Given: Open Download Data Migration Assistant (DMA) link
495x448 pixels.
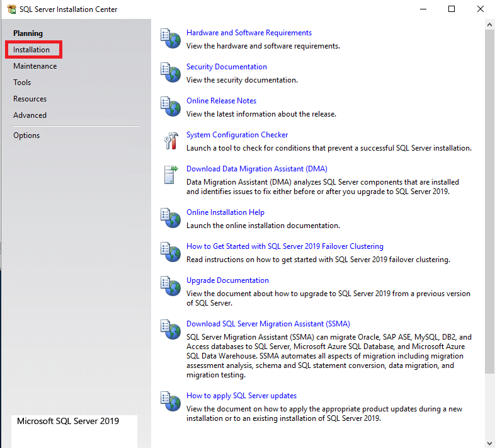Looking at the screenshot, I should [257, 169].
